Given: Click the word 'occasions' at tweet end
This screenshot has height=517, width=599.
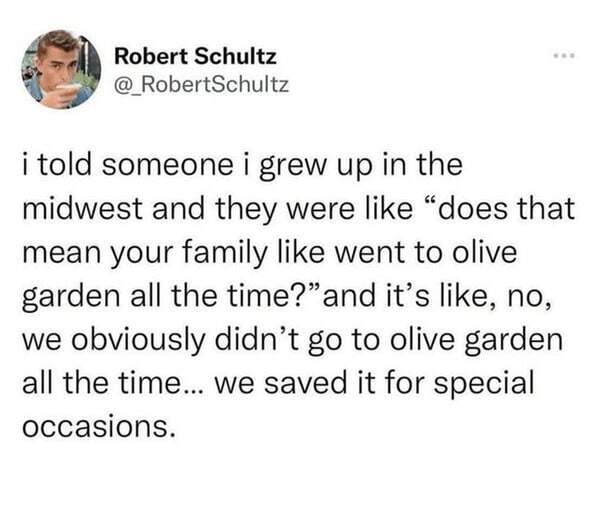Looking at the screenshot, I should 96,426.
